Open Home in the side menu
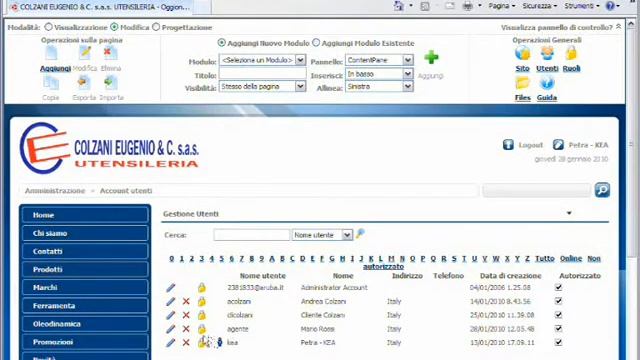 point(85,215)
